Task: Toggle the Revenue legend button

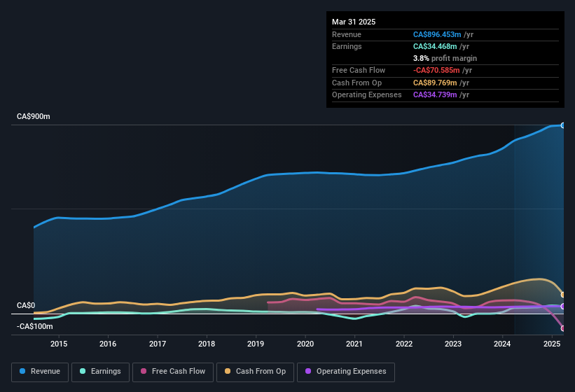Action: [x=40, y=372]
